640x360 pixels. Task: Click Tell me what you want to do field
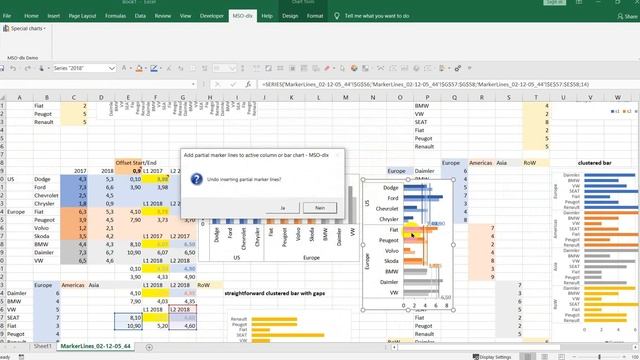[x=377, y=16]
